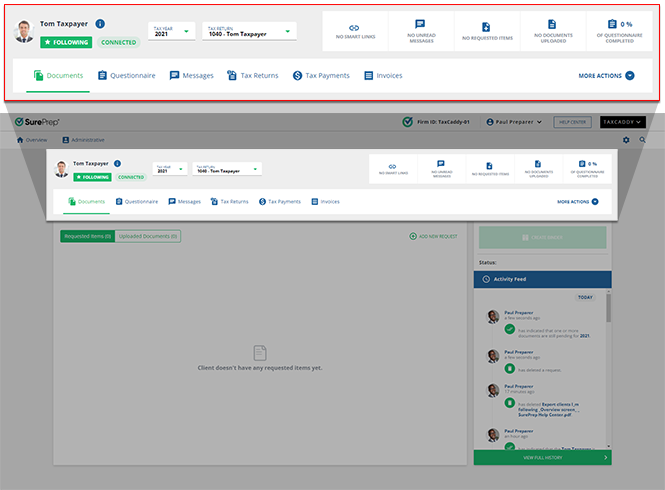
Task: Click the small 0% questionnaire icon in app header
Action: [582, 163]
